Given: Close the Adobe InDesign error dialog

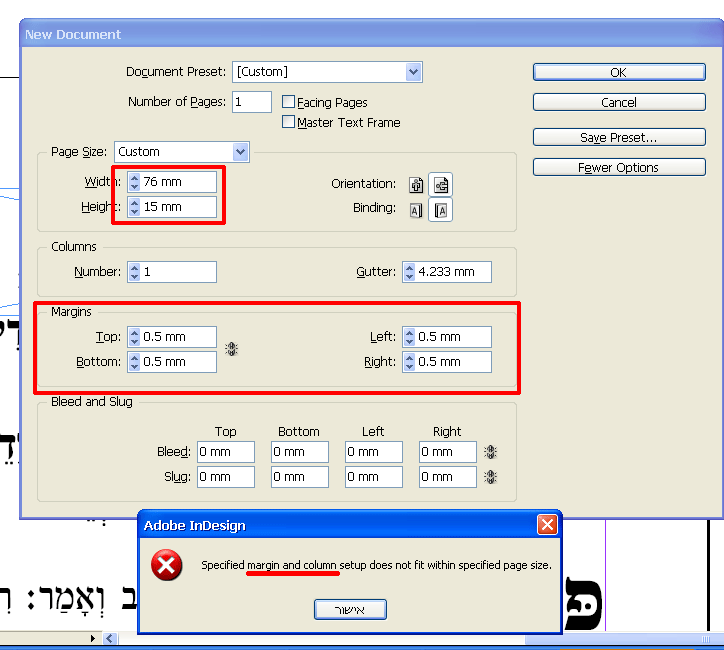Looking at the screenshot, I should click(x=547, y=525).
